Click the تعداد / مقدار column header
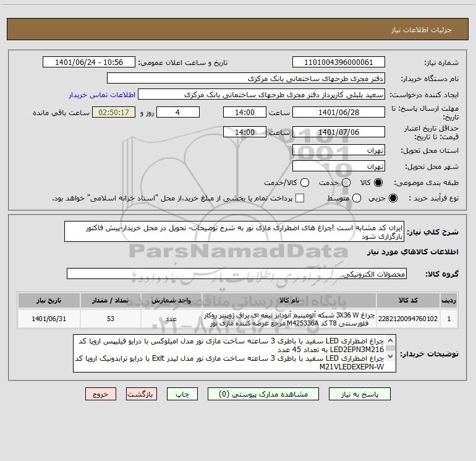 coord(111,300)
